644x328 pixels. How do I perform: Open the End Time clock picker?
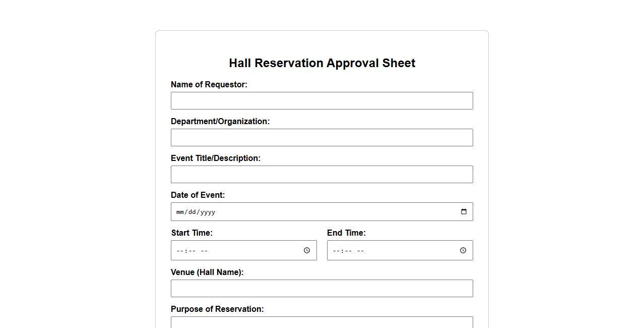(x=463, y=251)
